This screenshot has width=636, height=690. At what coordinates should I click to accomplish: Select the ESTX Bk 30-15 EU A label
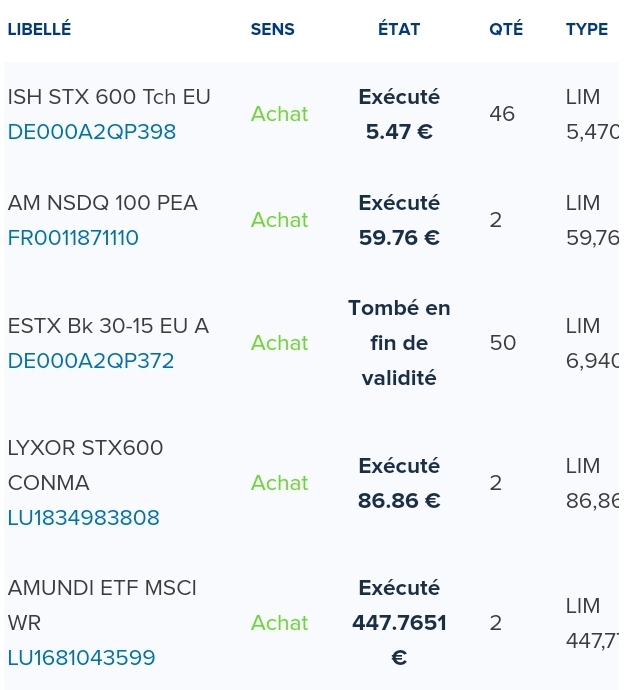(x=108, y=326)
